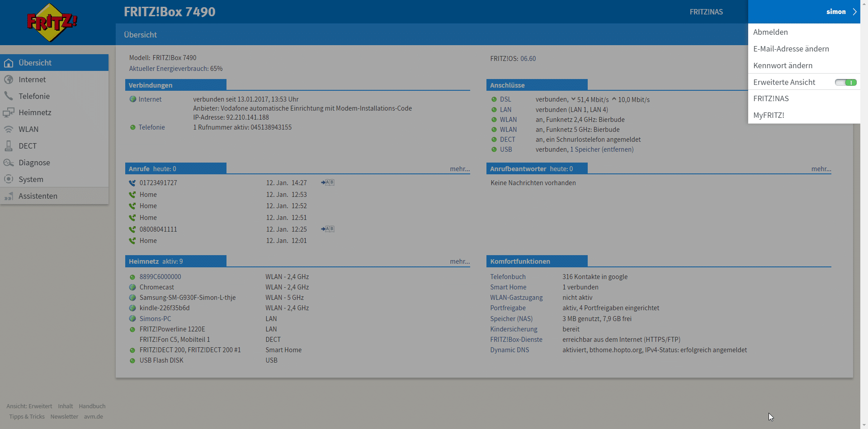
Task: Open the Portfreigabe link
Action: pos(508,308)
